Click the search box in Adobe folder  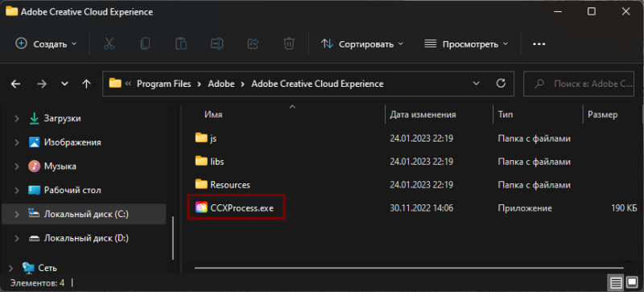pyautogui.click(x=579, y=84)
